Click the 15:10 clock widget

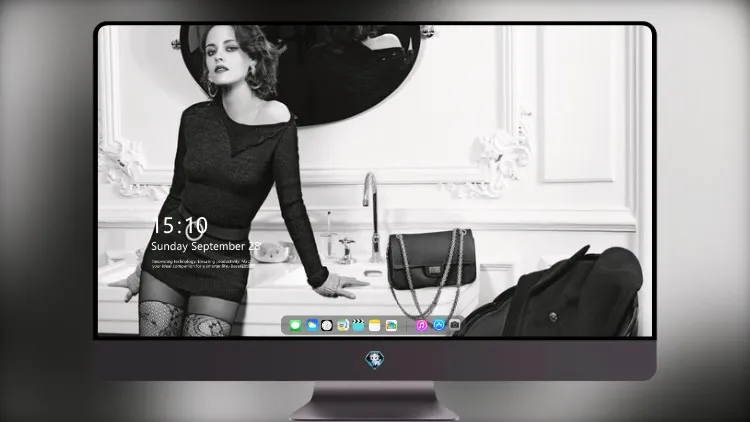(180, 226)
